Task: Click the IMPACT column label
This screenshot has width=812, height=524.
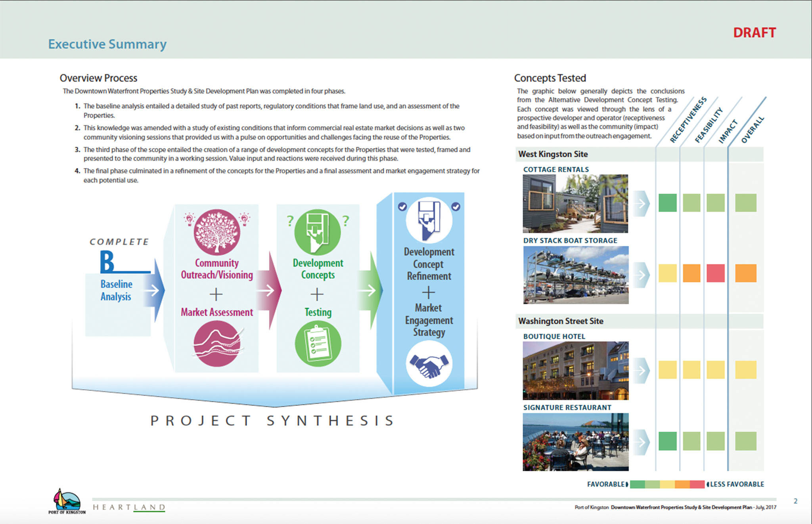Action: (x=728, y=131)
